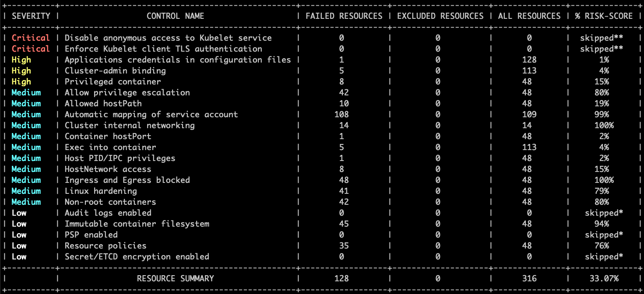The image size is (644, 294).
Task: Select 'Ingress and Egress blocked' control name
Action: [x=127, y=180]
